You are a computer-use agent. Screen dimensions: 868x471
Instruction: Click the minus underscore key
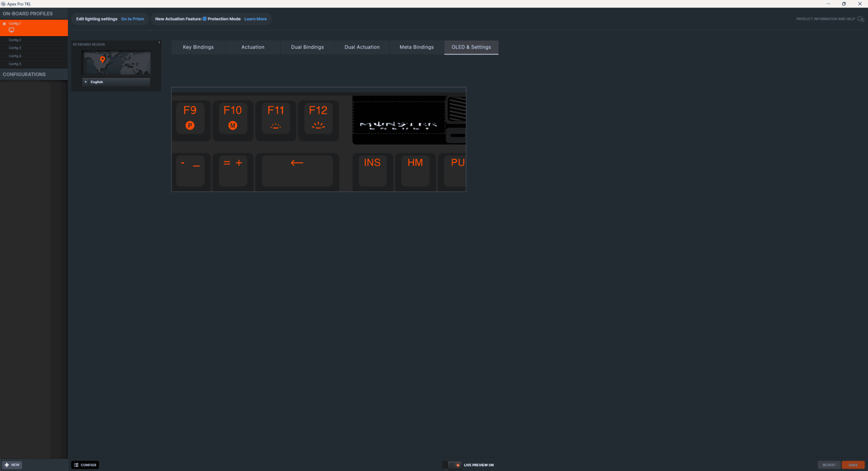point(190,172)
